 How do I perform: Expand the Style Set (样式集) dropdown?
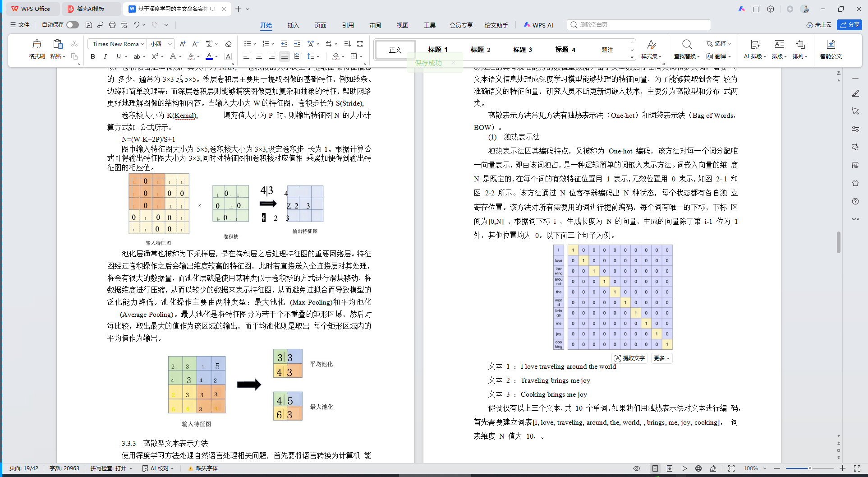click(x=651, y=56)
